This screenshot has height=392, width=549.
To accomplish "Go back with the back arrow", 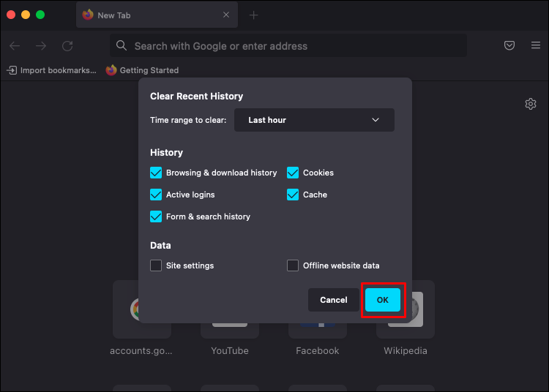I will tap(15, 46).
